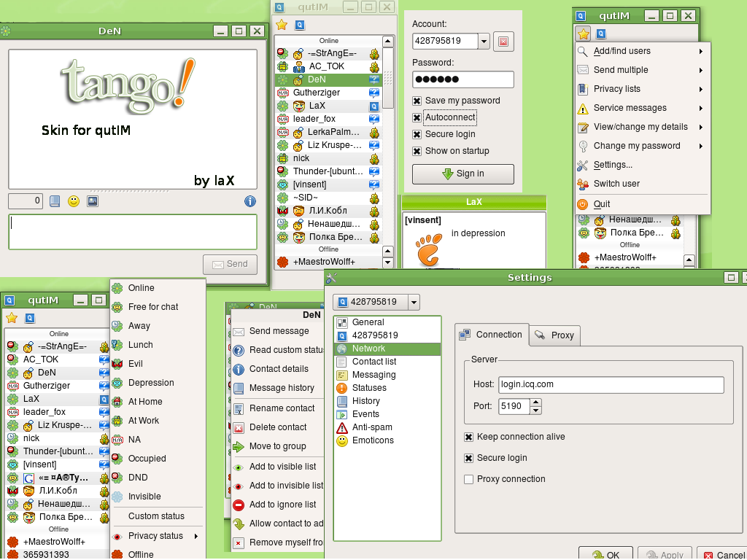Click the red devil icon beside Evil
The image size is (747, 560).
(x=117, y=364)
